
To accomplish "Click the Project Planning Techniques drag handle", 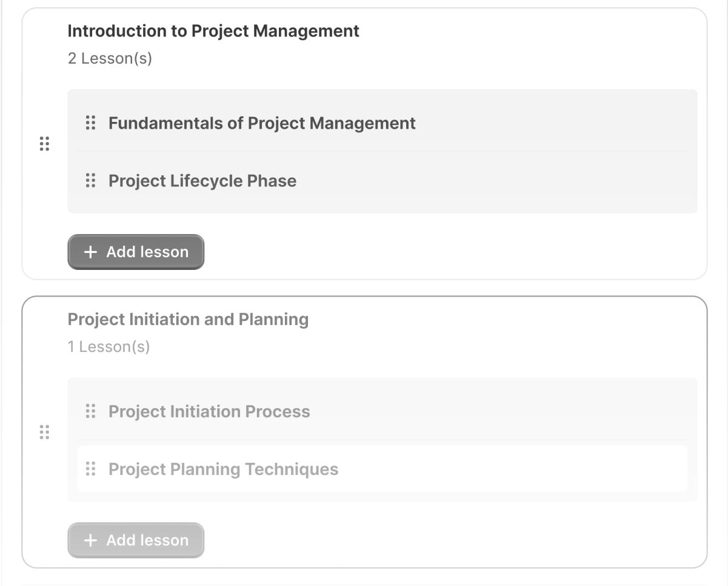I will (x=90, y=469).
